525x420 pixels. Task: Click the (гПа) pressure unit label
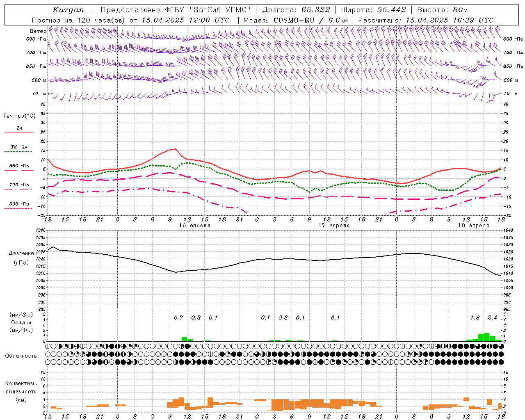21,262
